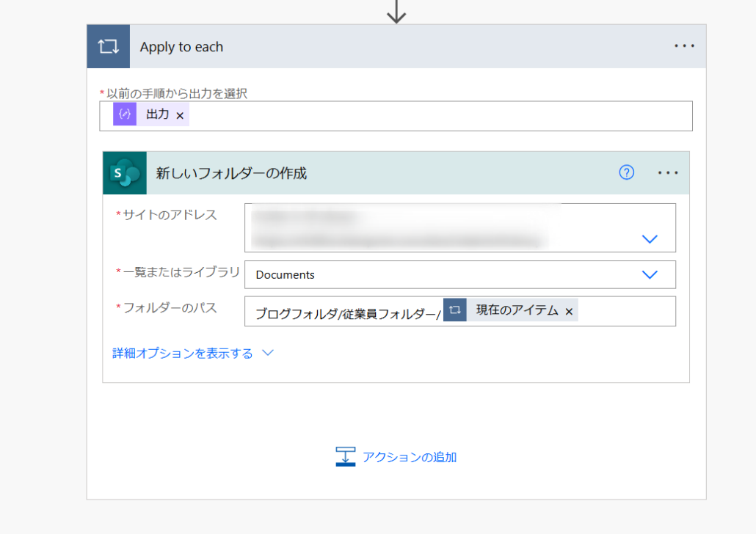The width and height of the screenshot is (756, 534).
Task: Open help for the 新しいフォルダーの作成 action
Action: pyautogui.click(x=626, y=172)
